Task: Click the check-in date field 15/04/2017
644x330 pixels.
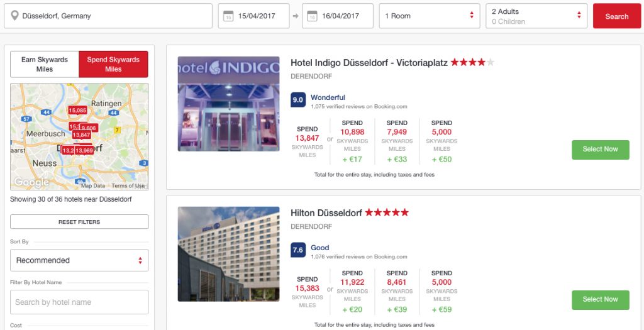Action: 254,16
